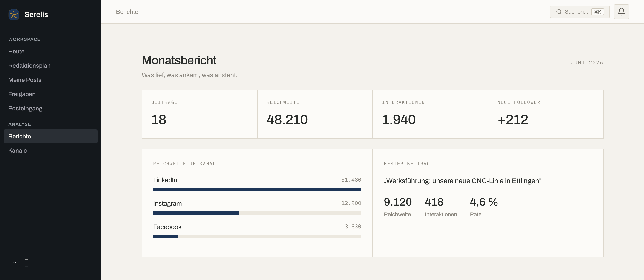Click the Neue Follower +212 card

(546, 114)
